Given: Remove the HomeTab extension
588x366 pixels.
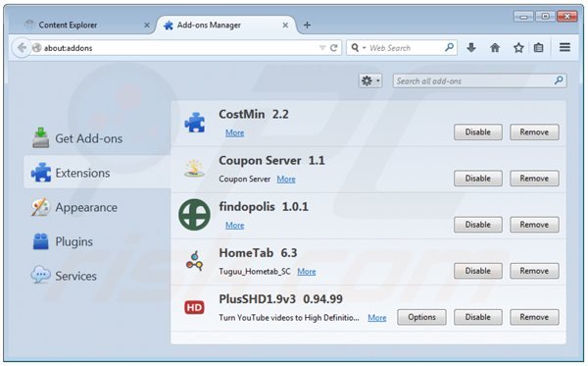Looking at the screenshot, I should (x=534, y=271).
